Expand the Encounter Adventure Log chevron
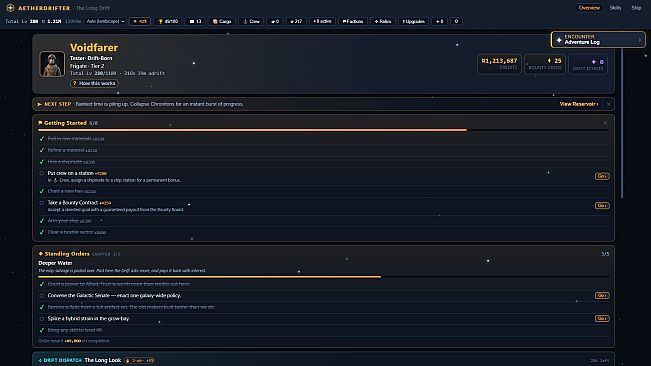This screenshot has height=366, width=651. click(640, 40)
